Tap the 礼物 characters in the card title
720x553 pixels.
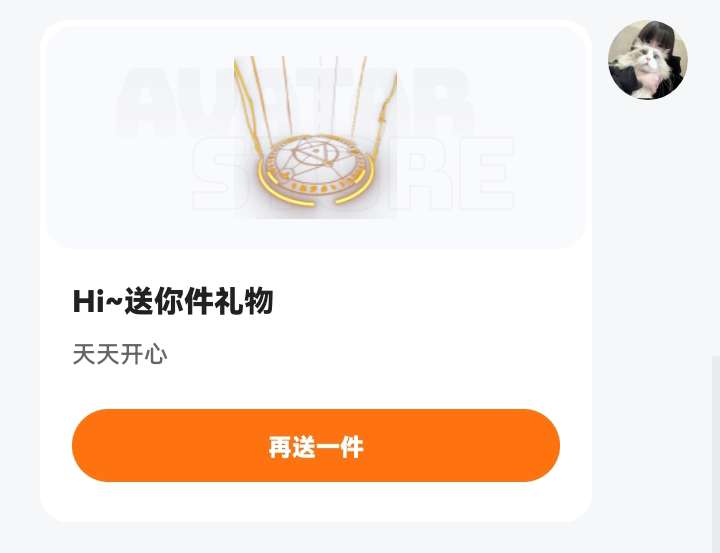click(x=244, y=301)
